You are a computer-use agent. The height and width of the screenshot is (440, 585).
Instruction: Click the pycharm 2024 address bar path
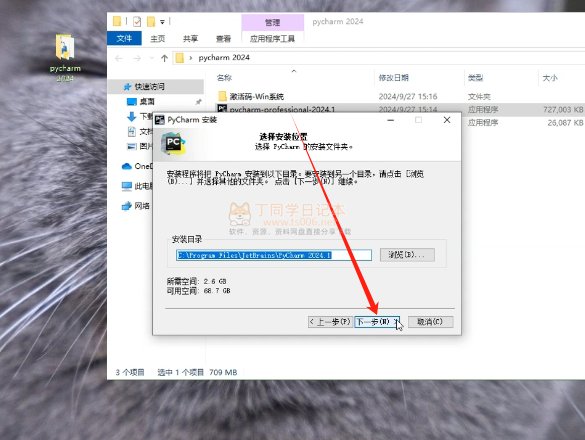pyautogui.click(x=224, y=58)
